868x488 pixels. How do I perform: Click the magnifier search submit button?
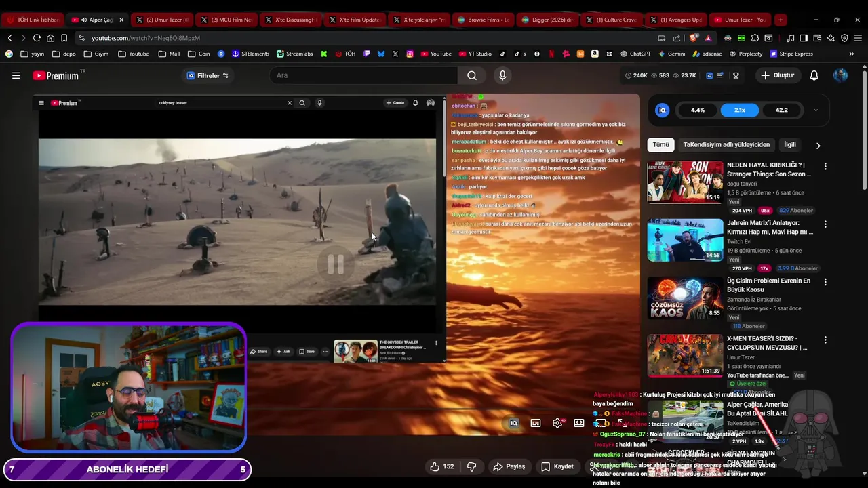(472, 75)
